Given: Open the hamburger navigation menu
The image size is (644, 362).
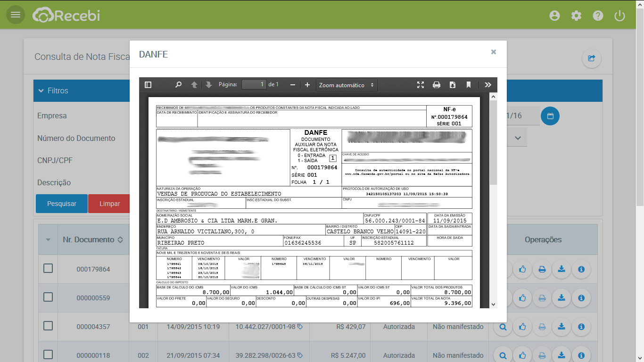Looking at the screenshot, I should pos(16,15).
